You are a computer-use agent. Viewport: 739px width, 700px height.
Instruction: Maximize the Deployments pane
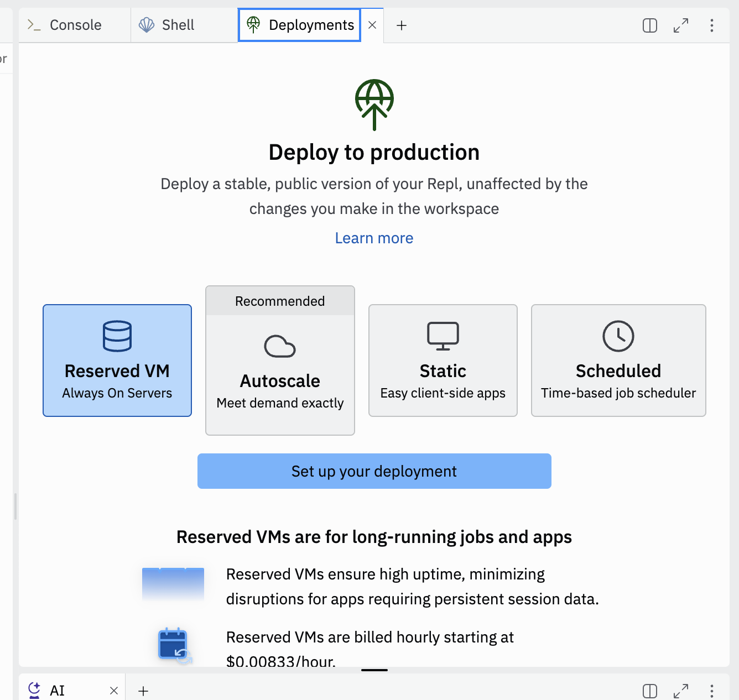point(681,25)
